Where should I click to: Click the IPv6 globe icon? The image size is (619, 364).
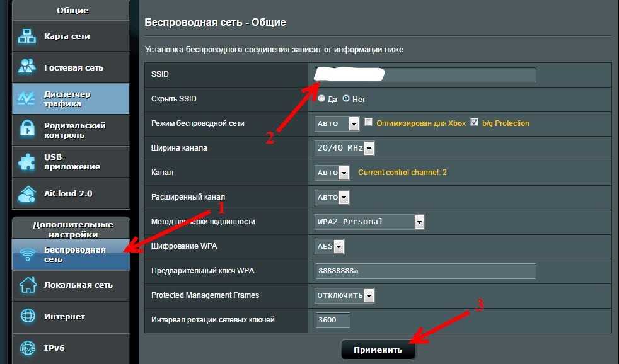(27, 347)
